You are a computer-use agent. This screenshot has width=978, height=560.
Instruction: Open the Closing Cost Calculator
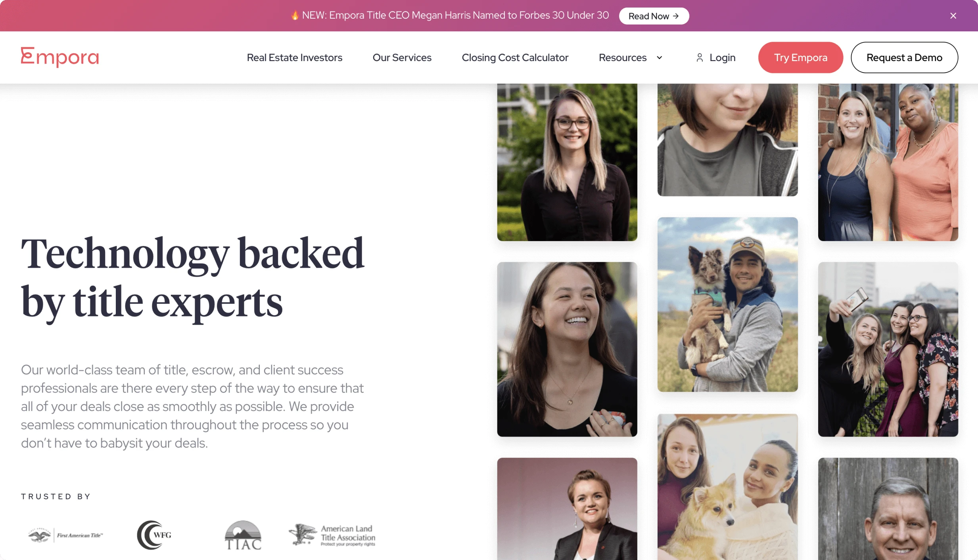[x=515, y=58]
